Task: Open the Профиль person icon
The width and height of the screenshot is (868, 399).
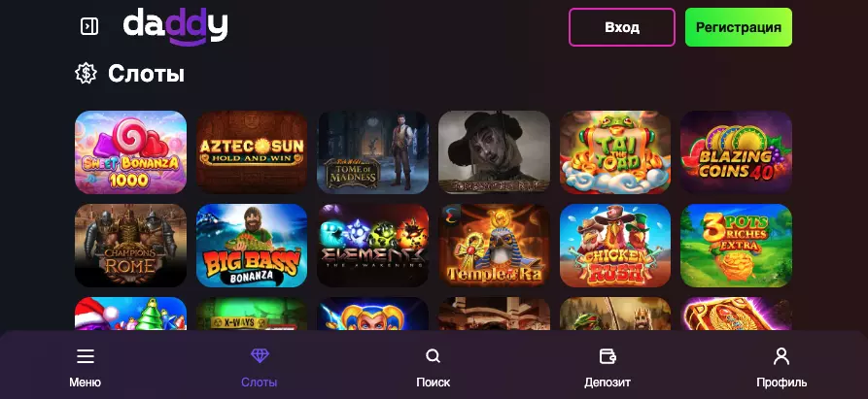Action: tap(781, 356)
